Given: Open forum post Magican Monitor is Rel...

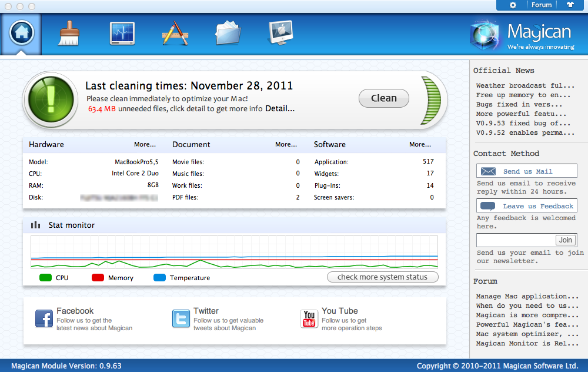Looking at the screenshot, I should point(527,343).
